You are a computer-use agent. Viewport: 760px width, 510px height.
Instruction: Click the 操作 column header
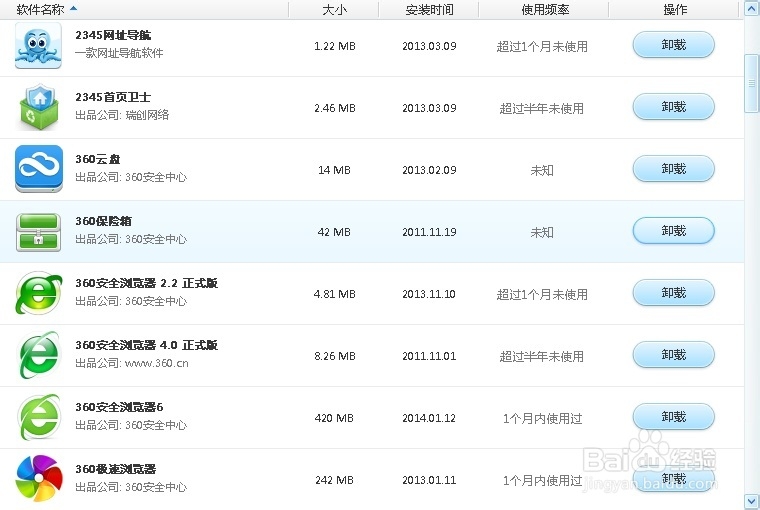(x=674, y=9)
